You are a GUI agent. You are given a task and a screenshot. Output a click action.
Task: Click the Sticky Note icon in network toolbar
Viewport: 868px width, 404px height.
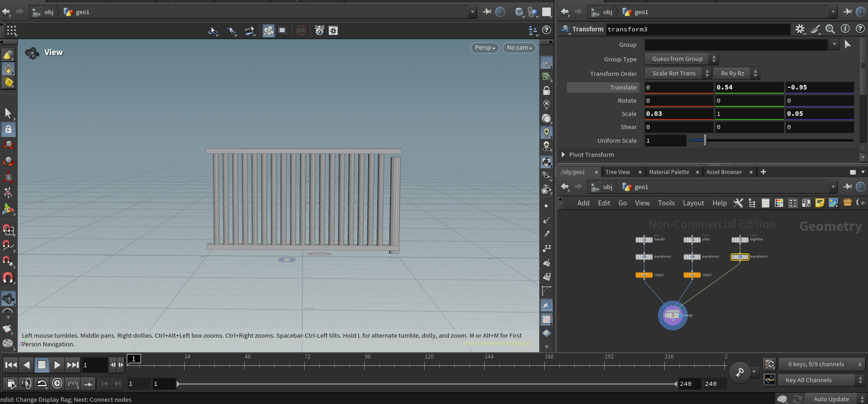pos(820,203)
